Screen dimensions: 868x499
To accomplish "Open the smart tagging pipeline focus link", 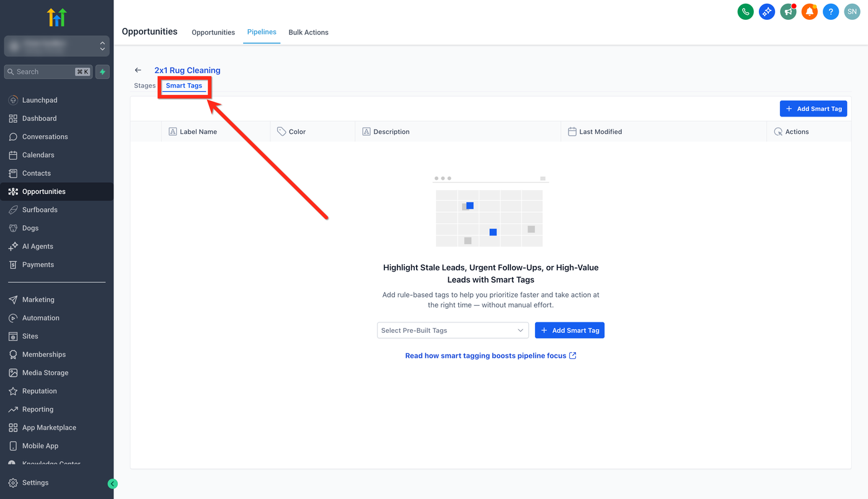I will [490, 356].
